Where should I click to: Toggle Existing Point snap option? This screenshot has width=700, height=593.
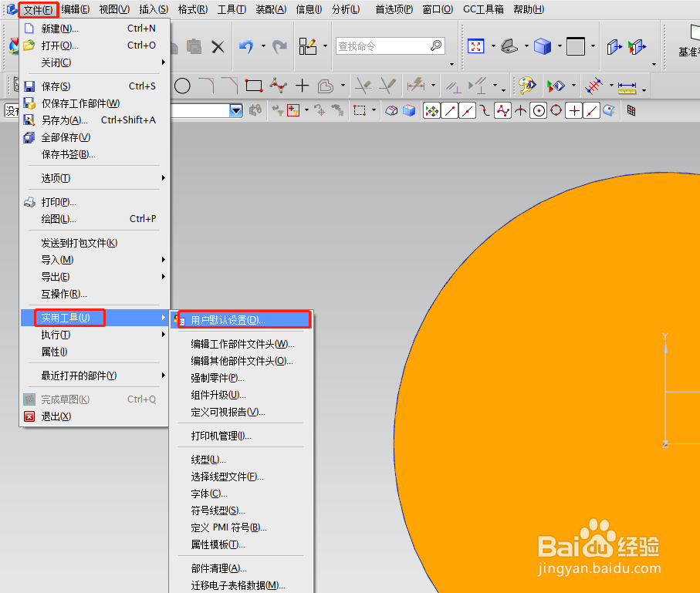coord(574,111)
